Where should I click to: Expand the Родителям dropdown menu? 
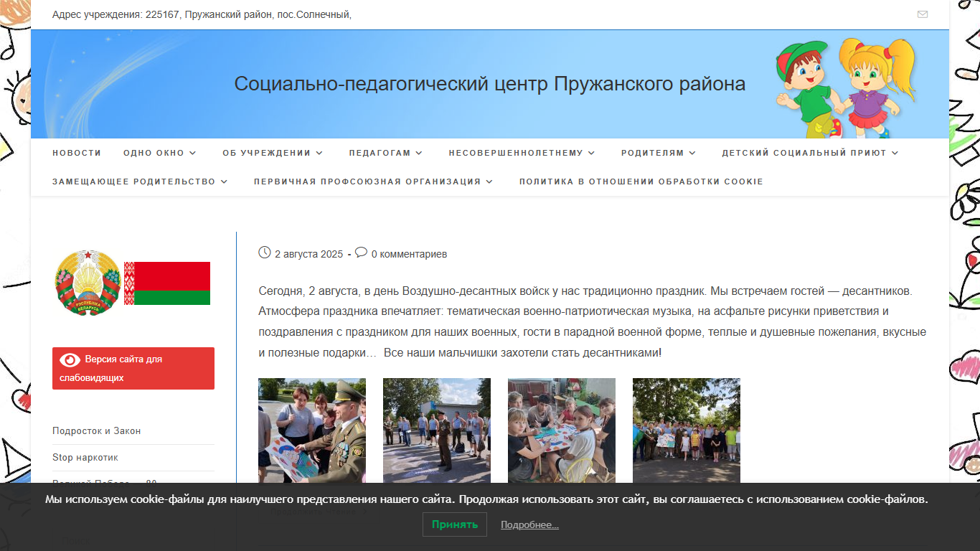(x=659, y=153)
